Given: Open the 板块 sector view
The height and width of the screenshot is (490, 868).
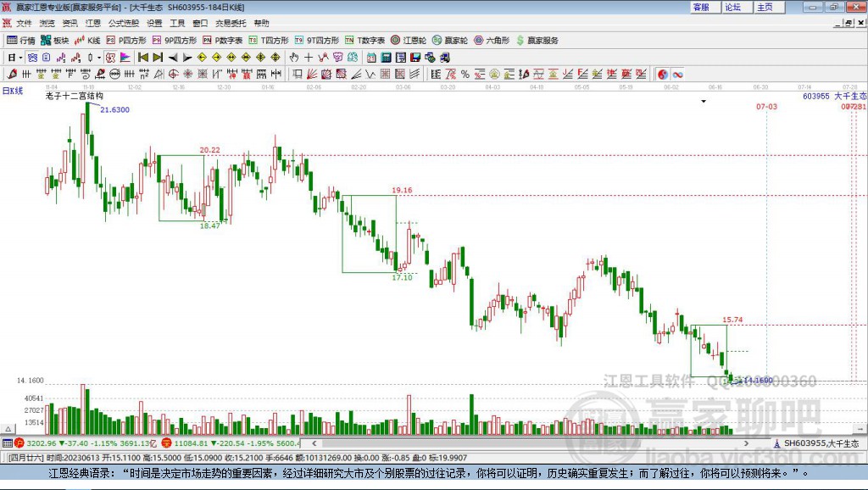Looking at the screenshot, I should click(54, 41).
